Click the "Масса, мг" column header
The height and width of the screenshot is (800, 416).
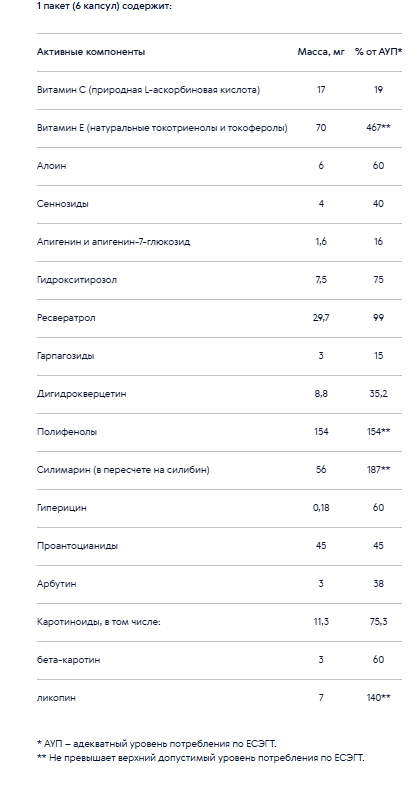[321, 52]
